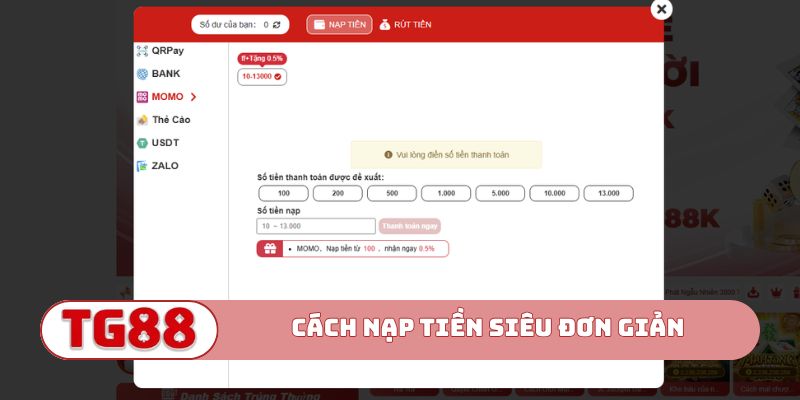Image resolution: width=800 pixels, height=400 pixels.
Task: Choose suggested amount 500
Action: [392, 193]
